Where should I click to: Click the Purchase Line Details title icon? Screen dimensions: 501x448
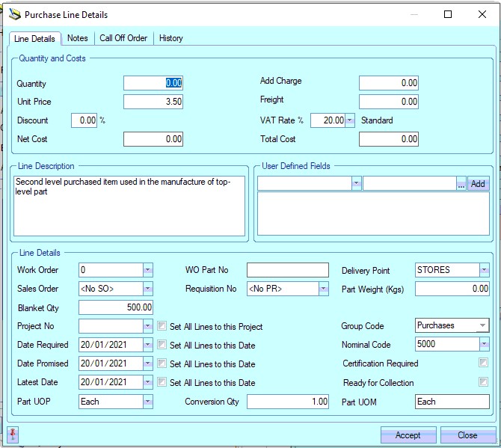tap(14, 14)
